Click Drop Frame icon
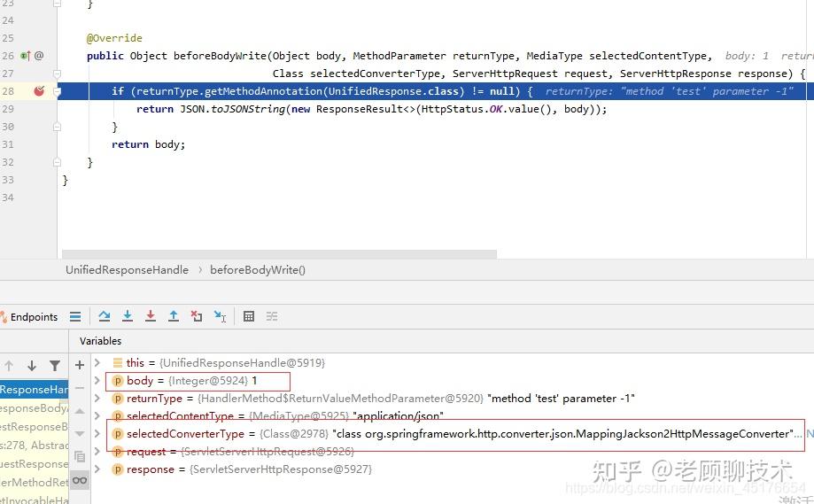Screen dimensions: 814x504 [x=197, y=316]
